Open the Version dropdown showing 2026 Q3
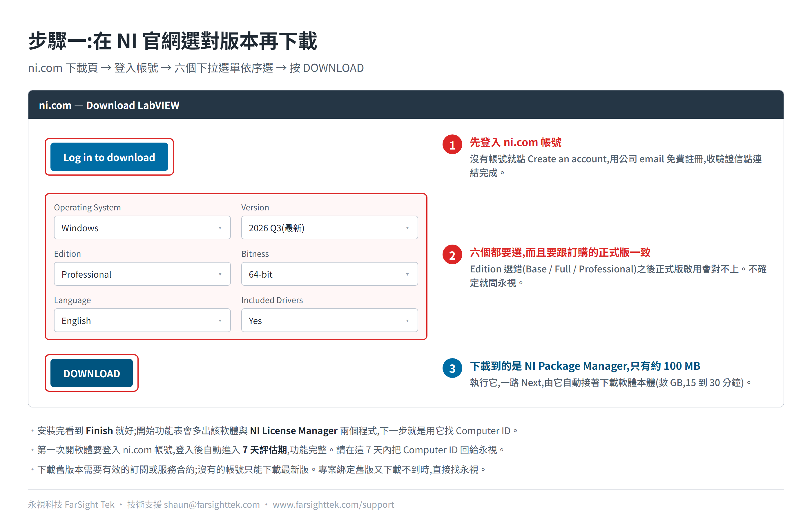The image size is (812, 528). [x=329, y=227]
